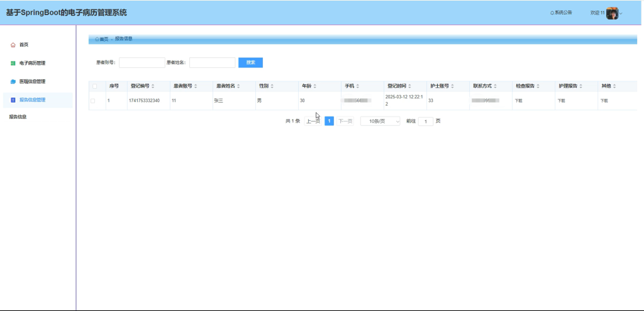
Task: Click 欢迎 11 greeting text
Action: click(x=597, y=13)
